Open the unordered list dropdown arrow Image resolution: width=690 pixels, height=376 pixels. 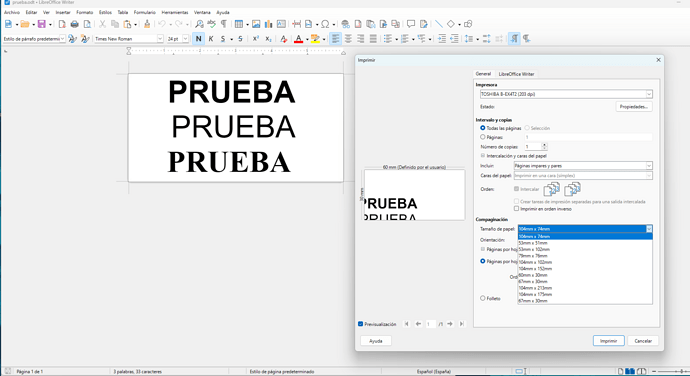[396, 39]
